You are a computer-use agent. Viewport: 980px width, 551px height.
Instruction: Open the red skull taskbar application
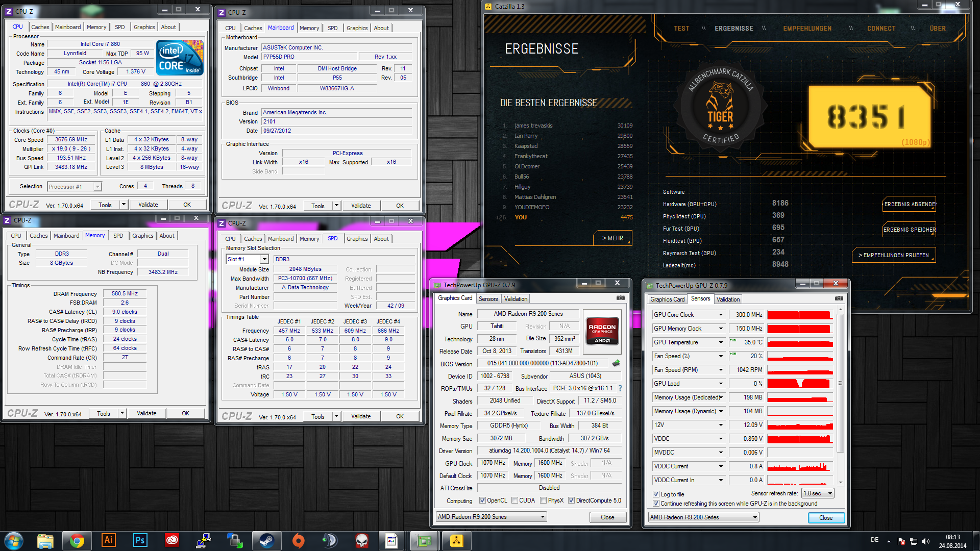coord(362,541)
